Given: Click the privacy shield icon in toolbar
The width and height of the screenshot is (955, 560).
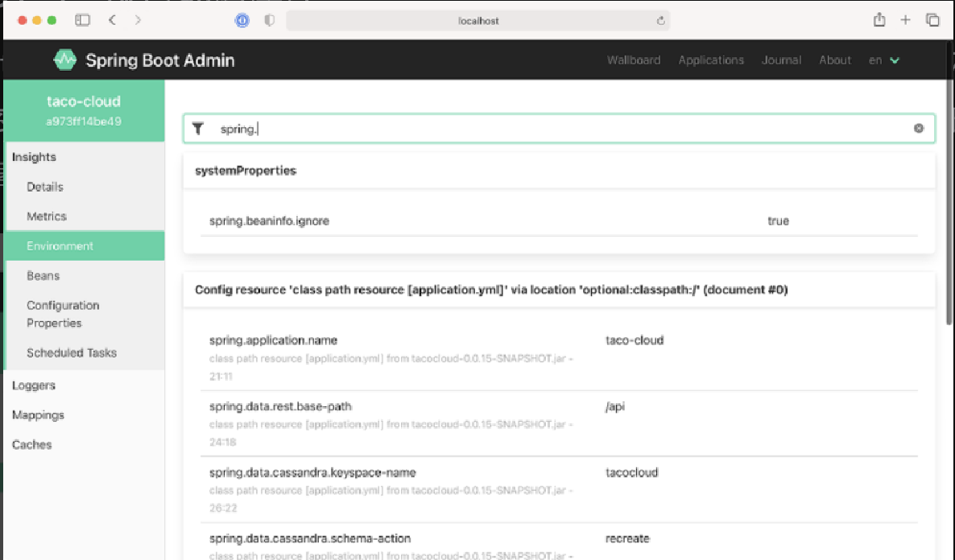Looking at the screenshot, I should click(x=269, y=20).
